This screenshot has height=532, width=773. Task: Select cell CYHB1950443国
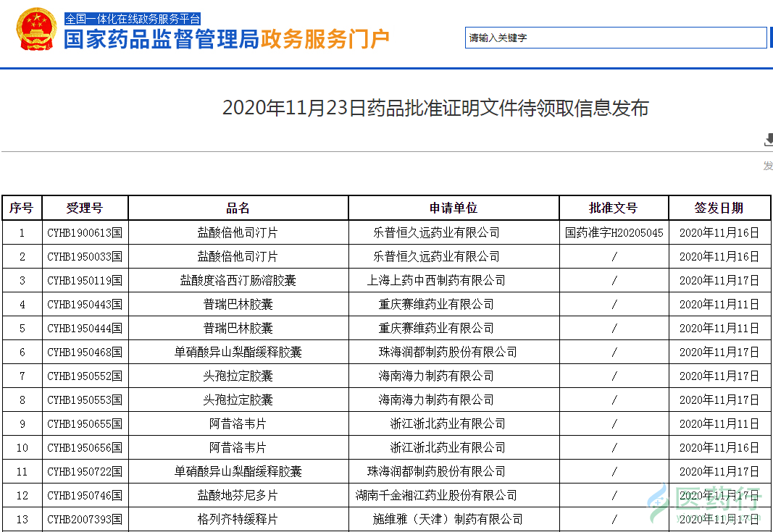85,305
